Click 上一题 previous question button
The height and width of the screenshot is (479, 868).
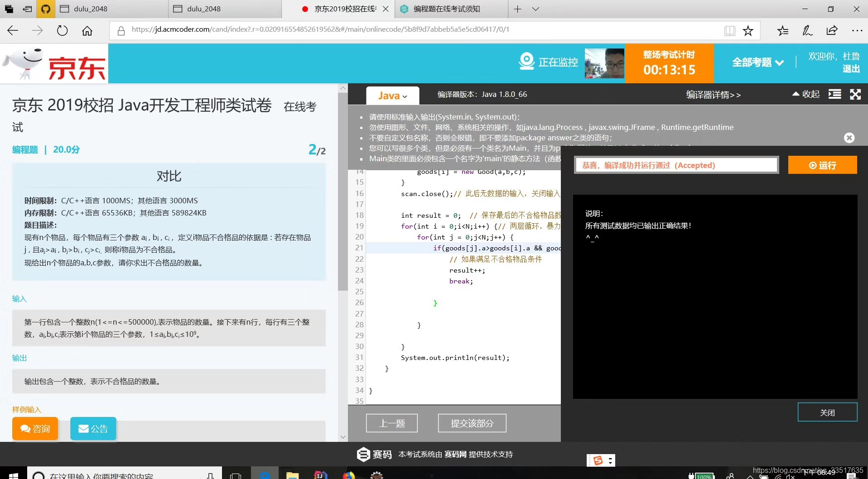[x=391, y=423]
